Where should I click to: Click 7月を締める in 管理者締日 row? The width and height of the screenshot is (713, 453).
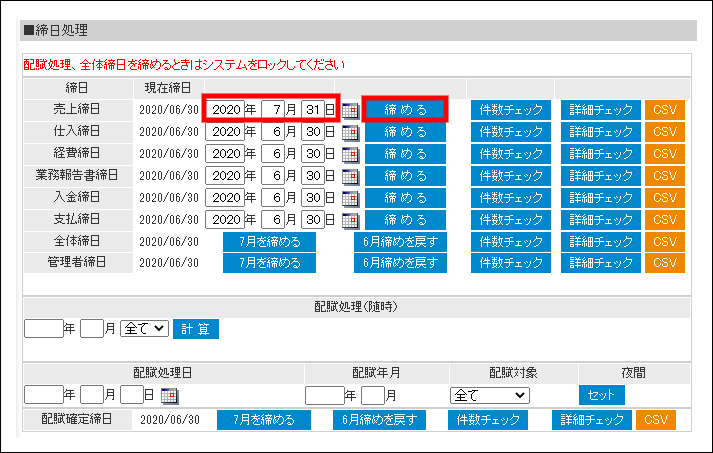click(269, 263)
